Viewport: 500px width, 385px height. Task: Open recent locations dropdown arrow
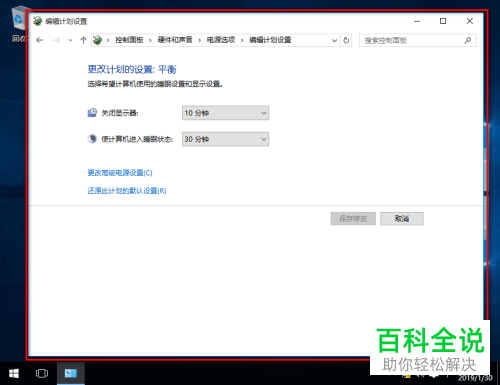point(70,41)
